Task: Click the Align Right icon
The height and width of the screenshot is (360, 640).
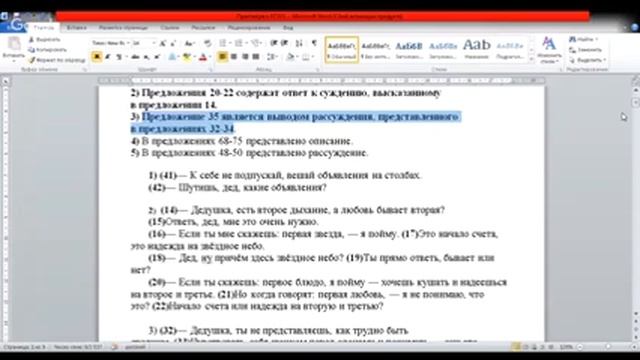Action: [245, 57]
